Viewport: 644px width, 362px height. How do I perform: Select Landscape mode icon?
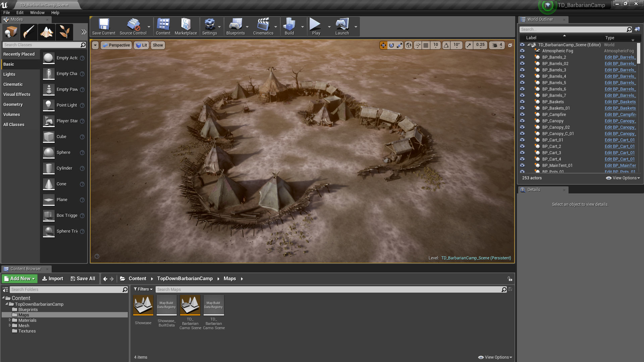[46, 32]
